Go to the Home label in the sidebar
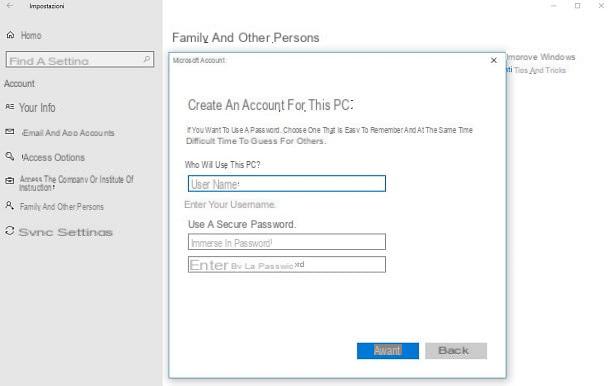This screenshot has width=610, height=386. (x=31, y=35)
